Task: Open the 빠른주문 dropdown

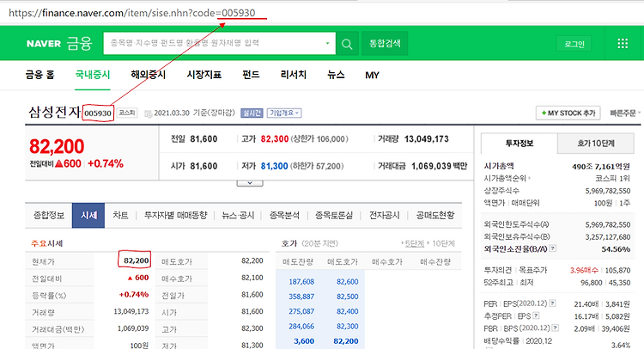Action: coord(625,113)
